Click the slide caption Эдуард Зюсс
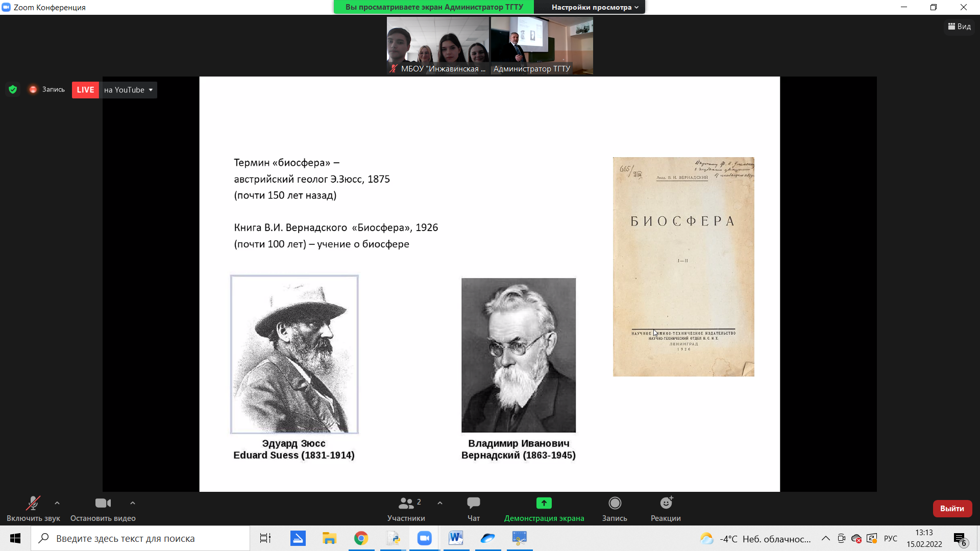 click(293, 443)
